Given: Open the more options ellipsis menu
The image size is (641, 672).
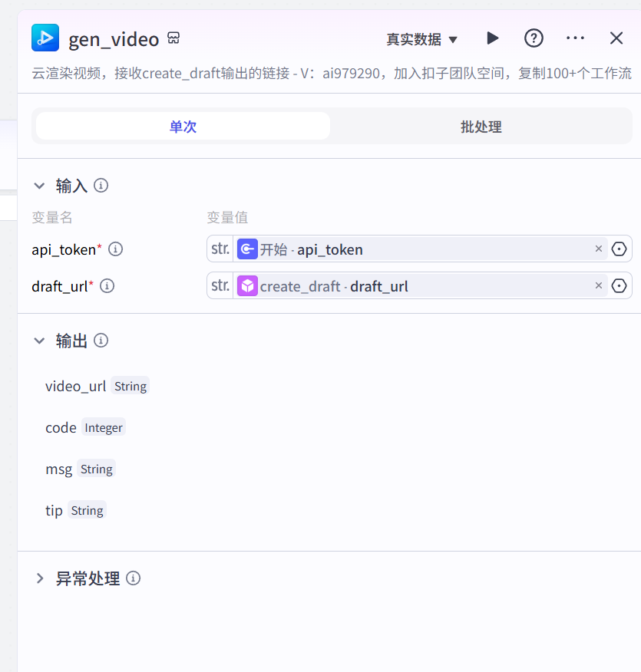Looking at the screenshot, I should [575, 38].
